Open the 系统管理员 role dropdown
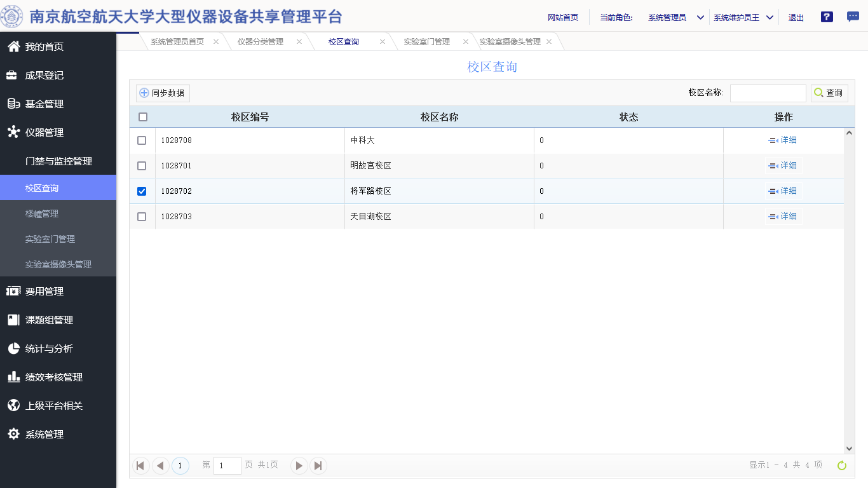The image size is (868, 488). (676, 17)
